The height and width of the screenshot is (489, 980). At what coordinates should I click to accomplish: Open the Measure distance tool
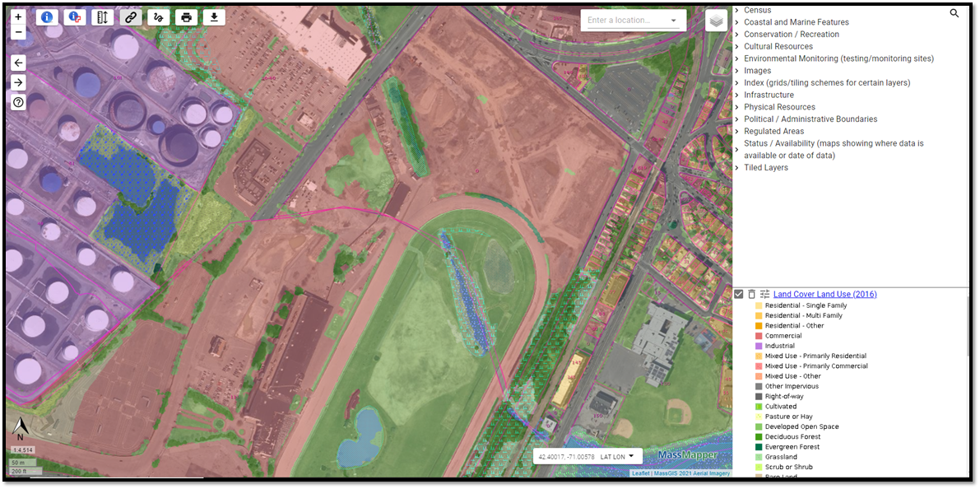coord(102,16)
